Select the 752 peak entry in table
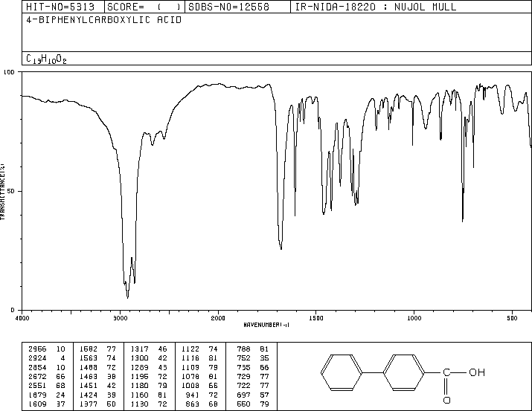This screenshot has height=411, width=532. point(253,358)
